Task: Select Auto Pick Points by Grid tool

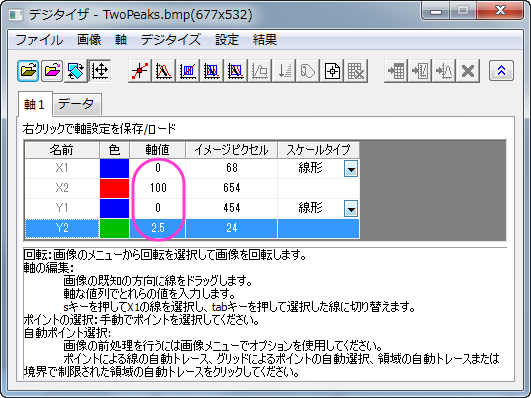Action: (x=188, y=71)
